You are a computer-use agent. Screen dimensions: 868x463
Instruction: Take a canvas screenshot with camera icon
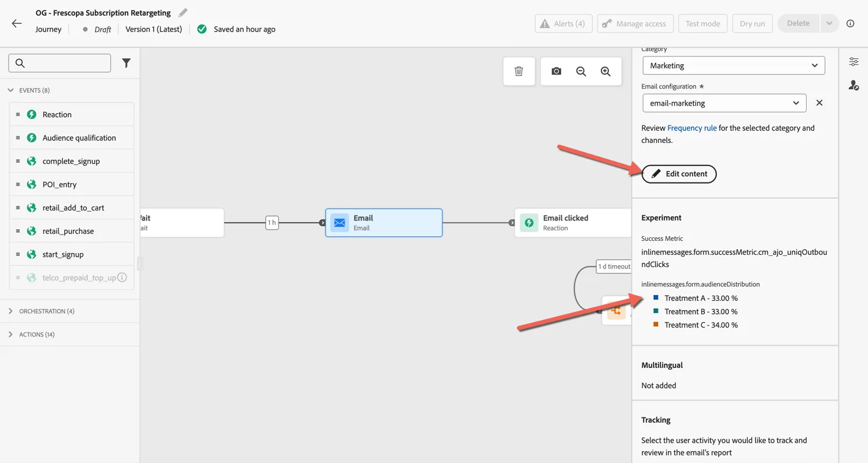tap(556, 71)
